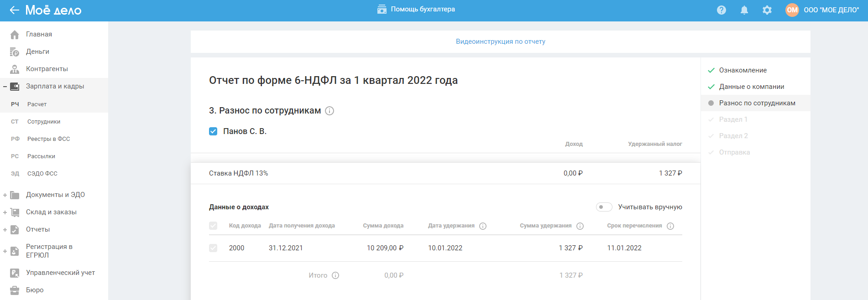Image resolution: width=868 pixels, height=300 pixels.
Task: Open the settings gear icon
Action: [767, 10]
